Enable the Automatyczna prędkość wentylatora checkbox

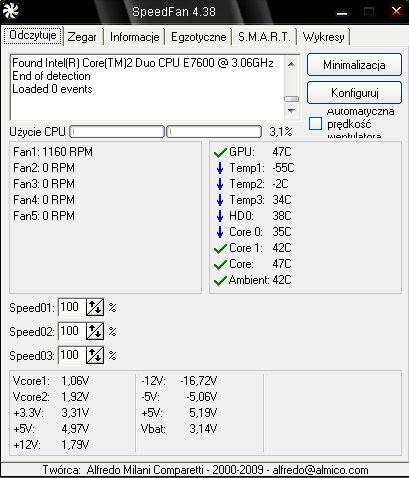point(315,123)
